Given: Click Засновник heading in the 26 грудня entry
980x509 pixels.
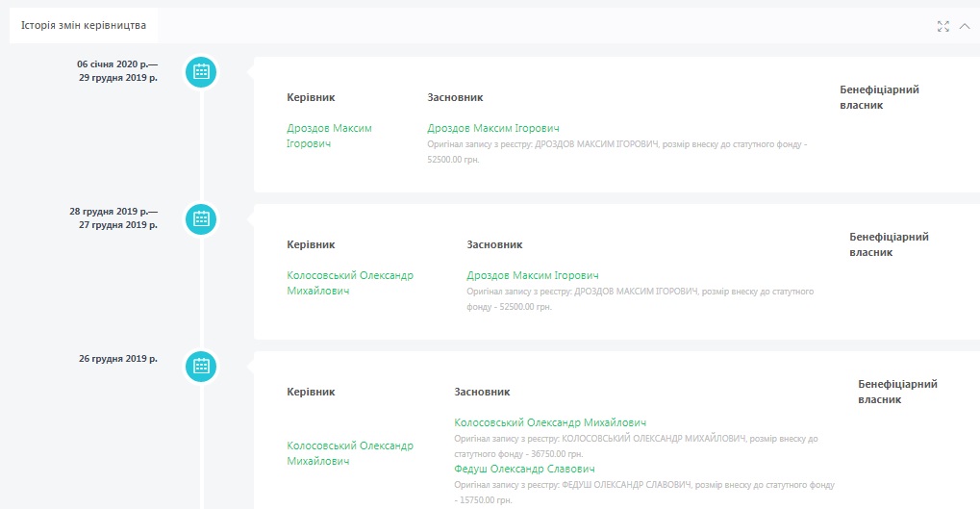Looking at the screenshot, I should (481, 392).
